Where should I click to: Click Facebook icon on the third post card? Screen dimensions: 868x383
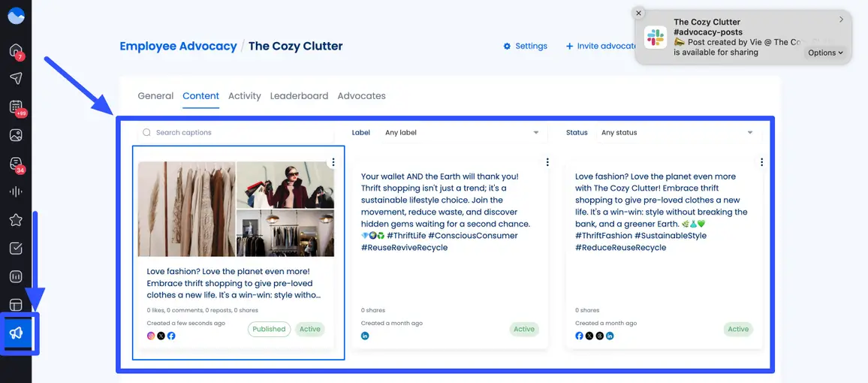[579, 336]
